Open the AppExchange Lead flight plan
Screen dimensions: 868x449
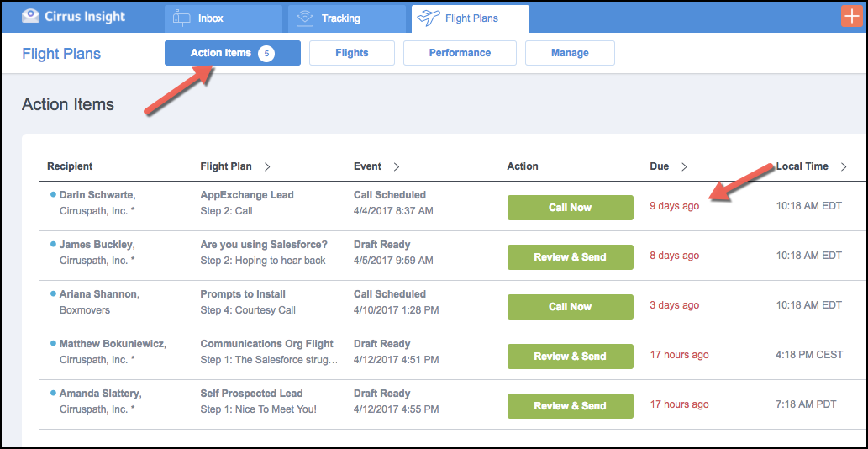247,195
